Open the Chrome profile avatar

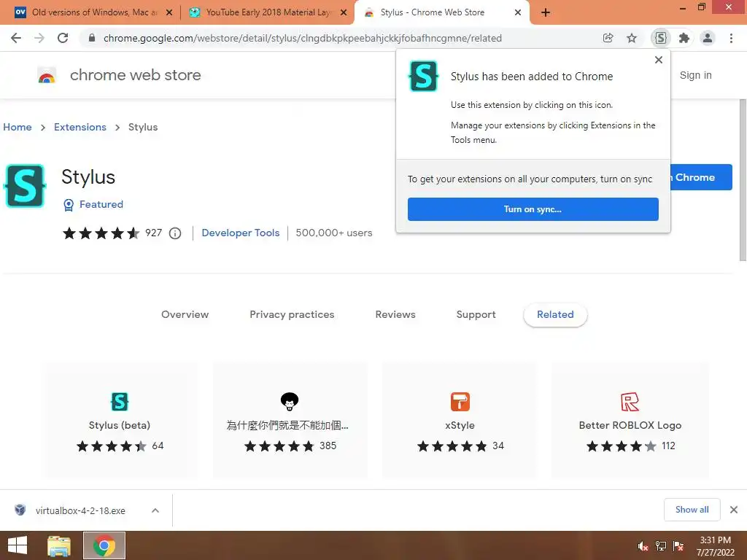[x=708, y=38]
